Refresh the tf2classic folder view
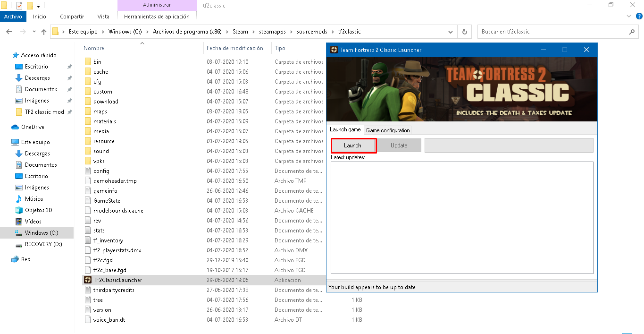Viewport: 644px width, 334px height. coord(465,32)
